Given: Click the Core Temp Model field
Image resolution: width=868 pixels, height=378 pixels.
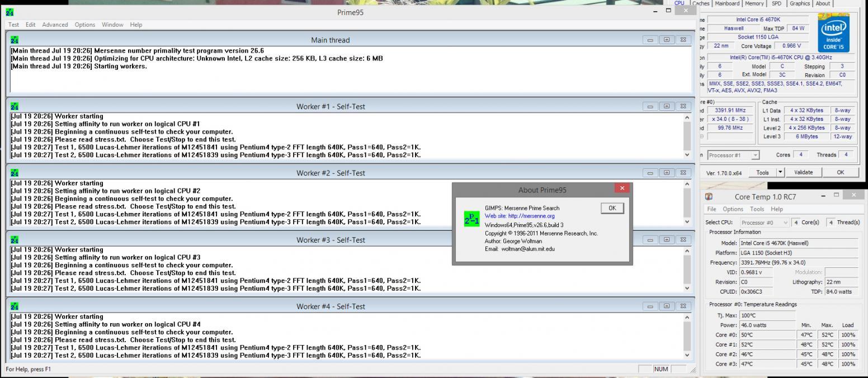Looking at the screenshot, I should [798, 243].
